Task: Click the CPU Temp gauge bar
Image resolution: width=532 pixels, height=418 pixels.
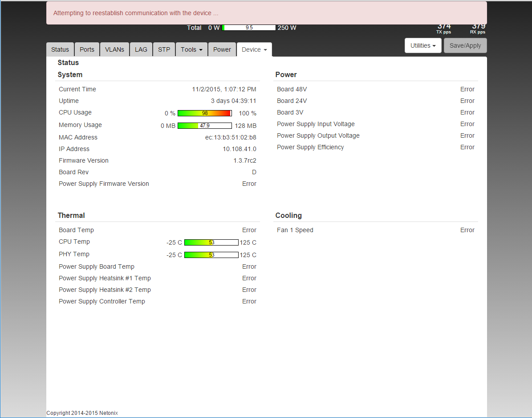Action: click(211, 242)
